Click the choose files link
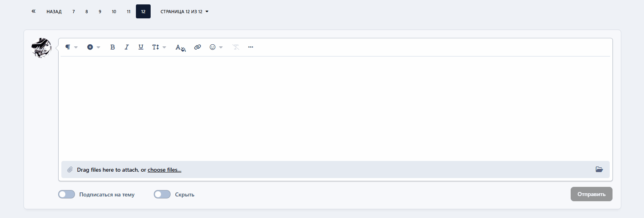This screenshot has height=218, width=644. 165,170
